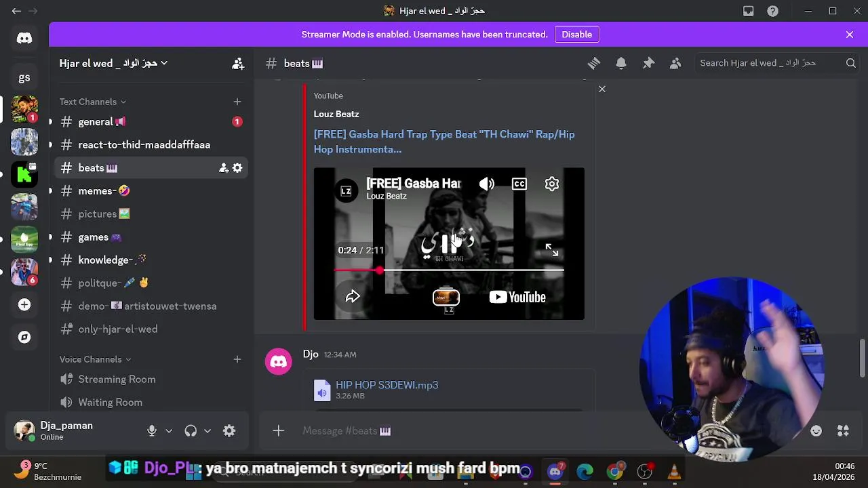868x488 pixels.
Task: Click Add a Server plus icon
Action: [24, 305]
